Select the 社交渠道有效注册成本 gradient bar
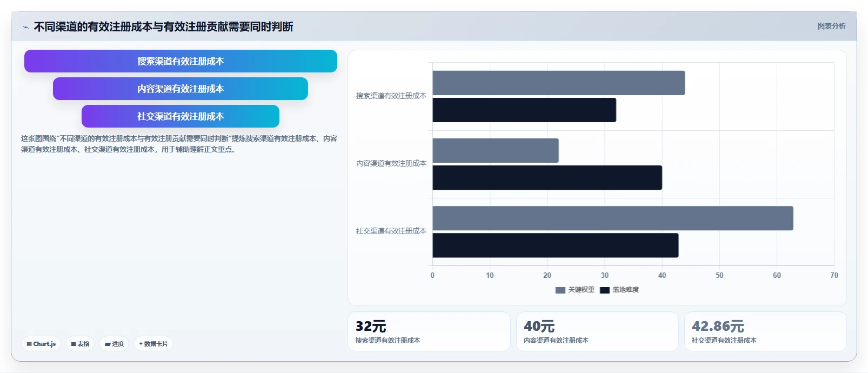The height and width of the screenshot is (373, 868). point(181,116)
